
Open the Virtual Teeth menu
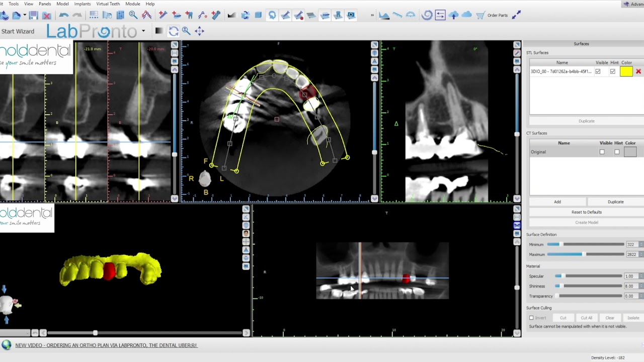(x=108, y=4)
